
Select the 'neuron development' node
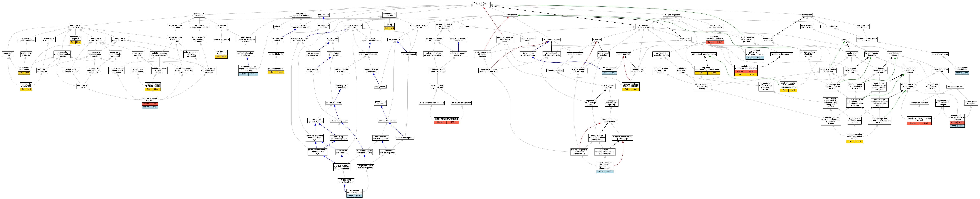405,138
